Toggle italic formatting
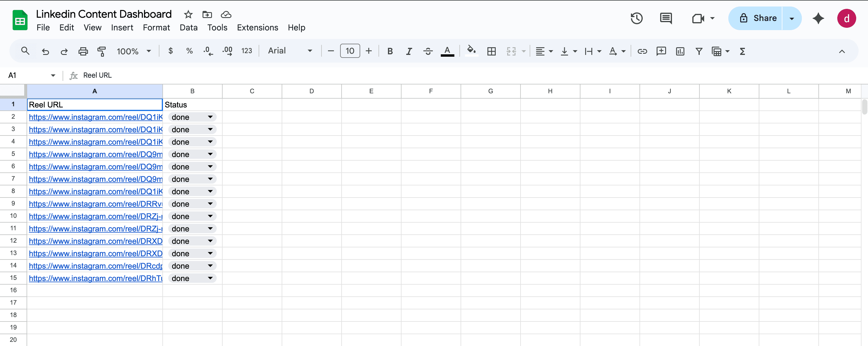The image size is (868, 346). [409, 51]
